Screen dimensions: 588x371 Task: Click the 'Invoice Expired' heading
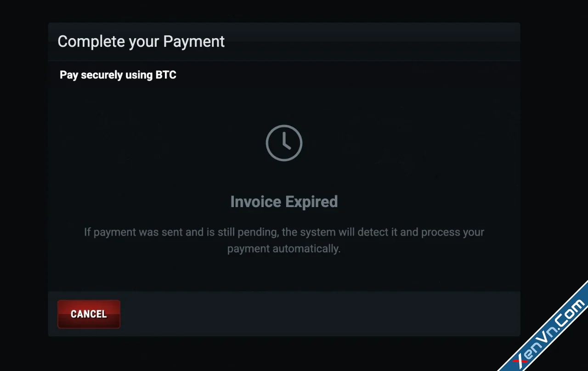click(x=284, y=201)
